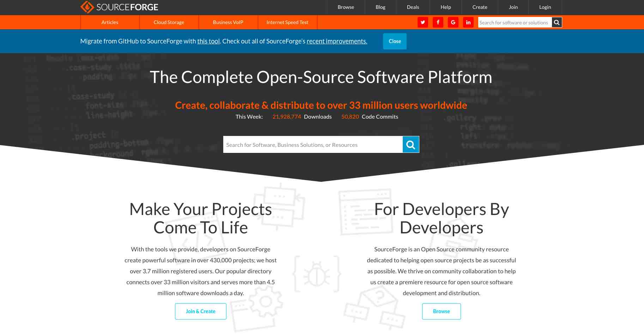Open the Login page
644x334 pixels.
tap(545, 7)
